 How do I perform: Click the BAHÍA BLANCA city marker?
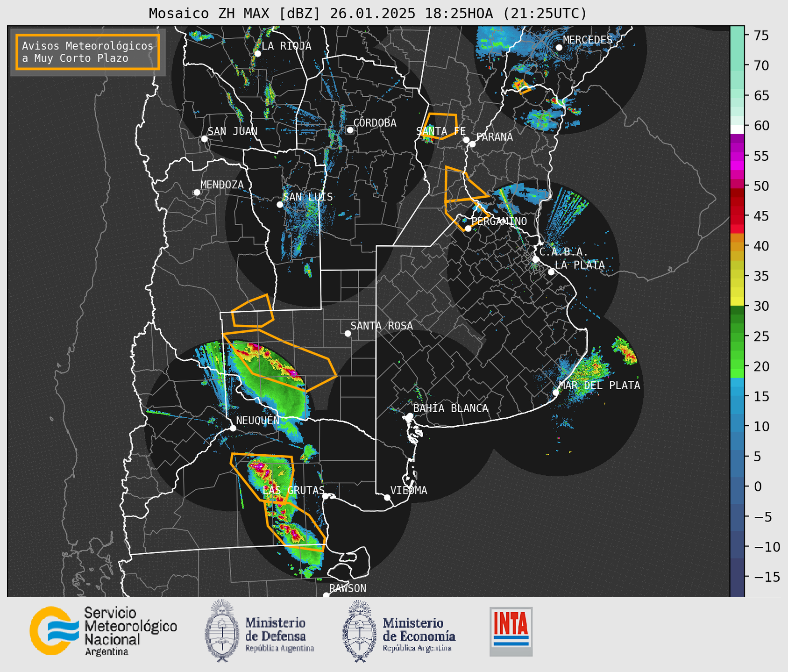point(410,415)
